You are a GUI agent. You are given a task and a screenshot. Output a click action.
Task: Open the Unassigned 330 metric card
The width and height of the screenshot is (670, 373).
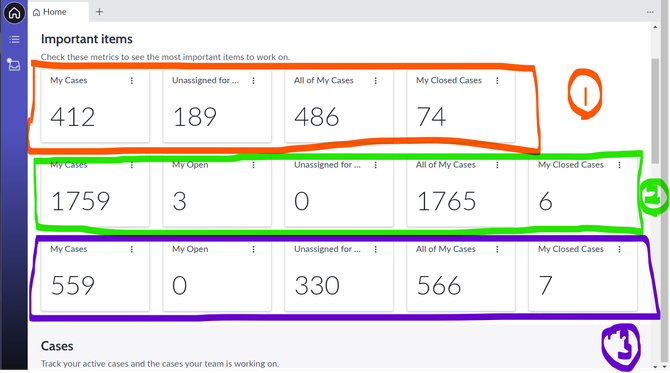[339, 275]
